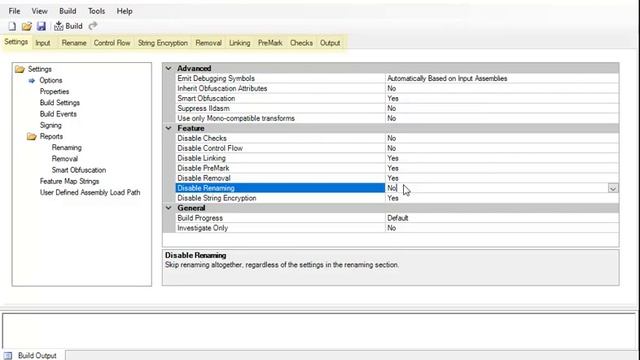Select the Disable PreMark property

click(280, 168)
